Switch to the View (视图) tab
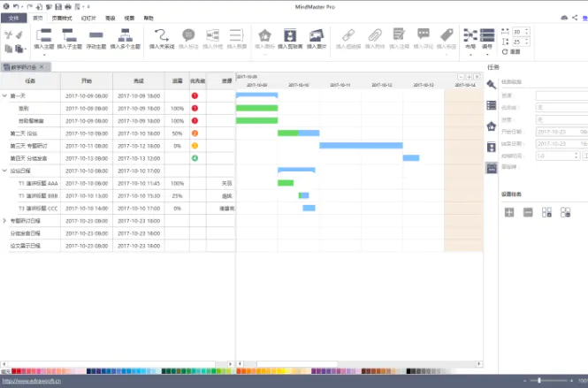 [x=129, y=18]
